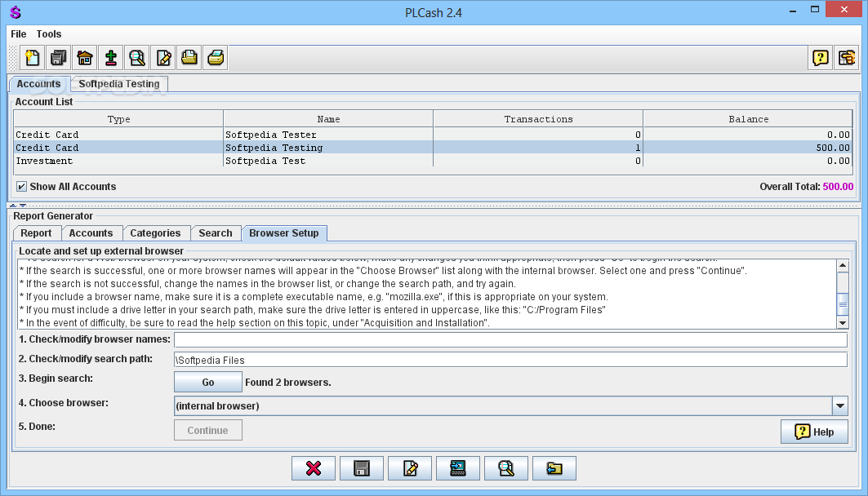The height and width of the screenshot is (496, 868).
Task: Click the bottom pencil-and-page edit button
Action: click(410, 468)
